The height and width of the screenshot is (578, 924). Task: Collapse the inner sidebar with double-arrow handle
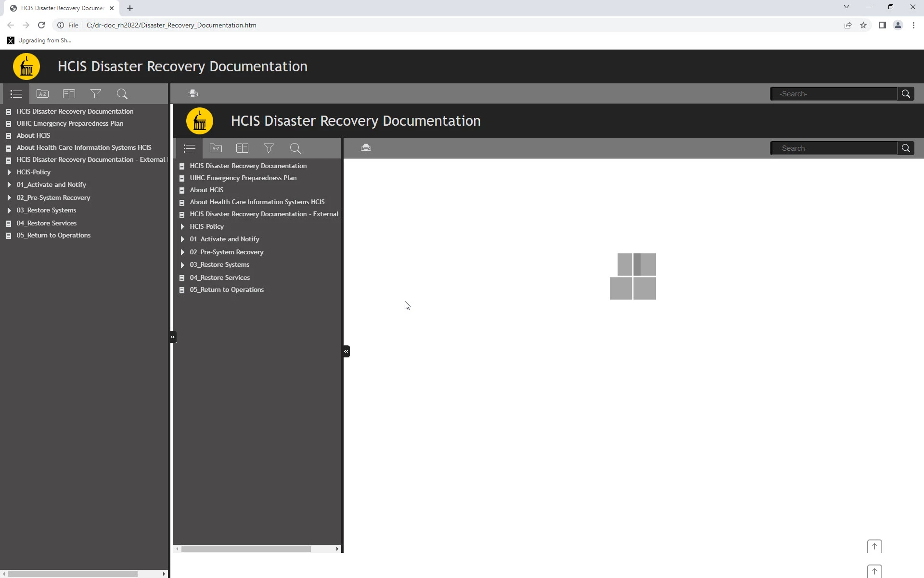(x=346, y=351)
